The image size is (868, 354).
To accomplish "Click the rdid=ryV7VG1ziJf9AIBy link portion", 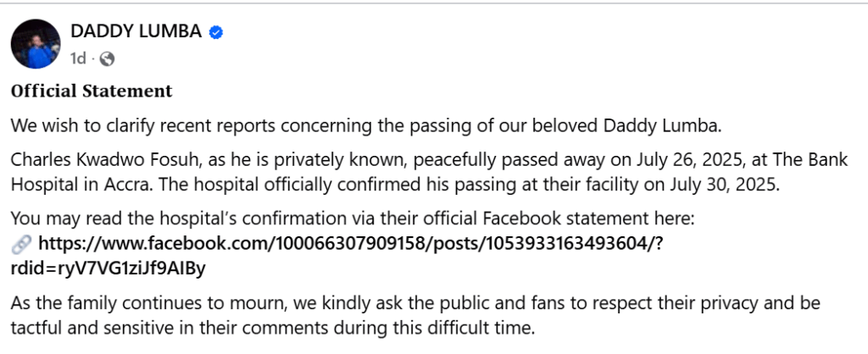I will click(108, 269).
